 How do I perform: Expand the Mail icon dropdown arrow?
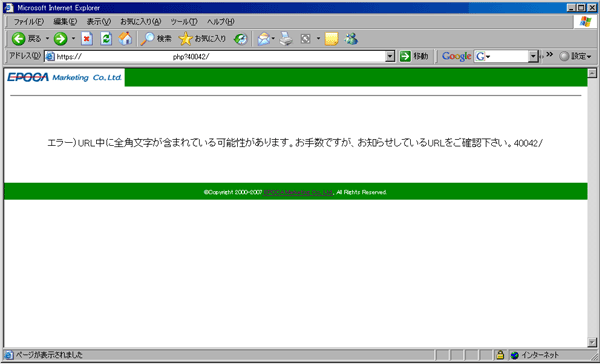273,39
